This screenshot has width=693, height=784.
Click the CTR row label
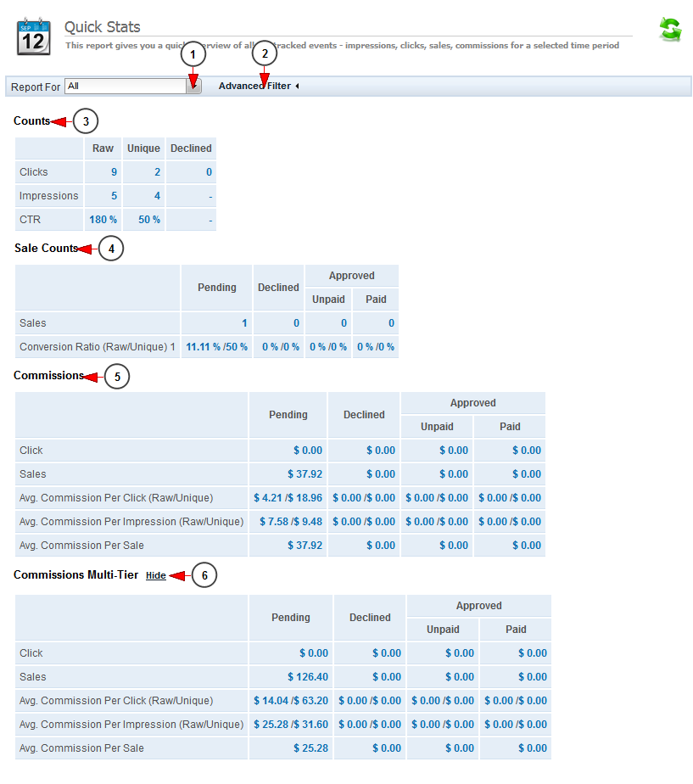pos(30,220)
